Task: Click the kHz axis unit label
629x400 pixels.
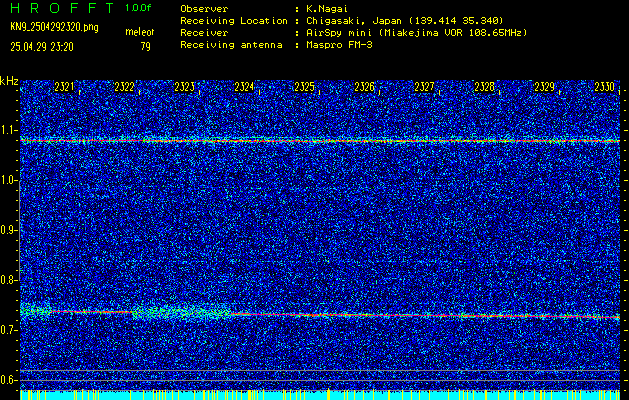Action: (9, 81)
